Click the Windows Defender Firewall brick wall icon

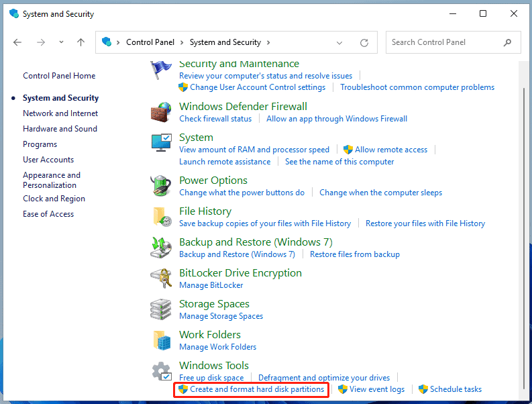[x=161, y=112]
